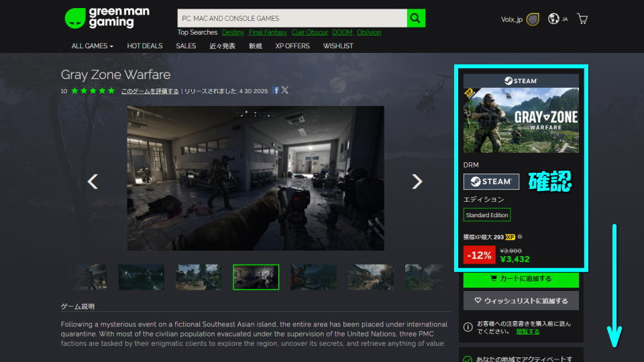Screen dimensions: 644x362
Task: Share on Facebook icon
Action: pyautogui.click(x=276, y=90)
